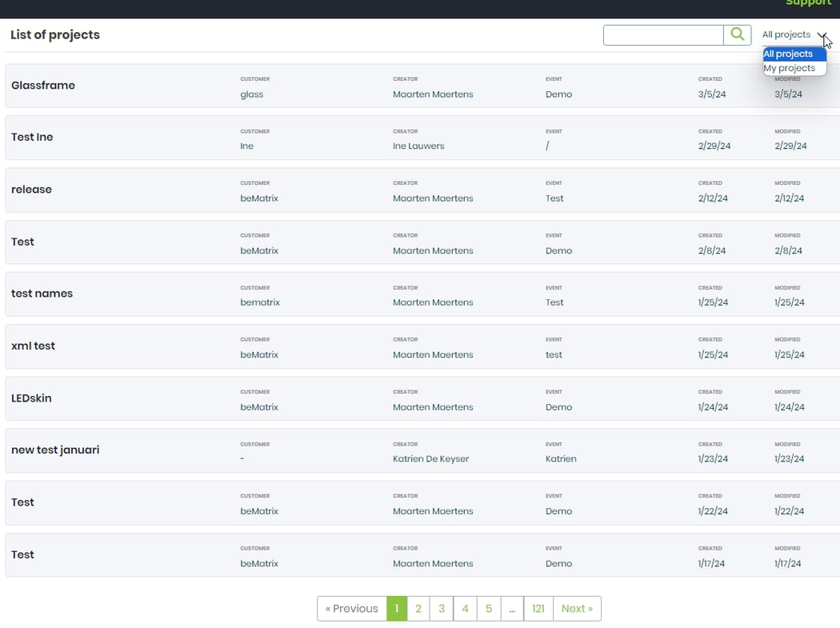Open the test names project
This screenshot has height=628, width=840.
tap(42, 294)
